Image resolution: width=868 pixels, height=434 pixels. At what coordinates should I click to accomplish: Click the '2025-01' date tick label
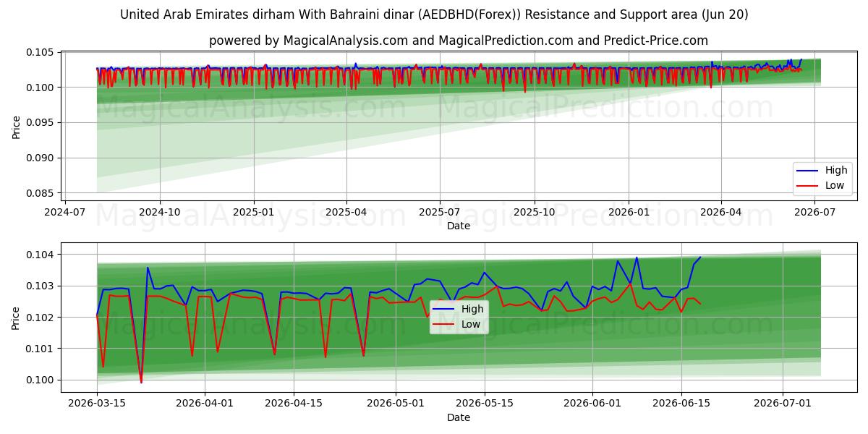pos(253,213)
